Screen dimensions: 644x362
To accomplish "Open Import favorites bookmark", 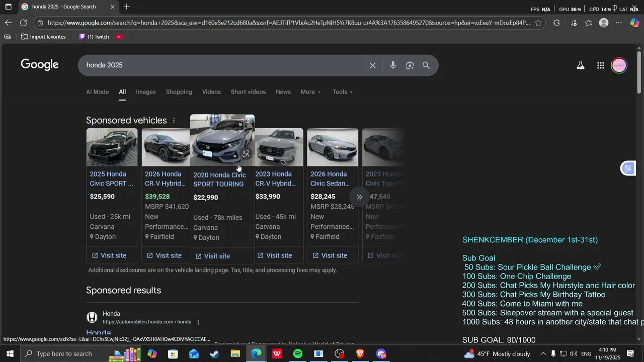I will click(43, 37).
